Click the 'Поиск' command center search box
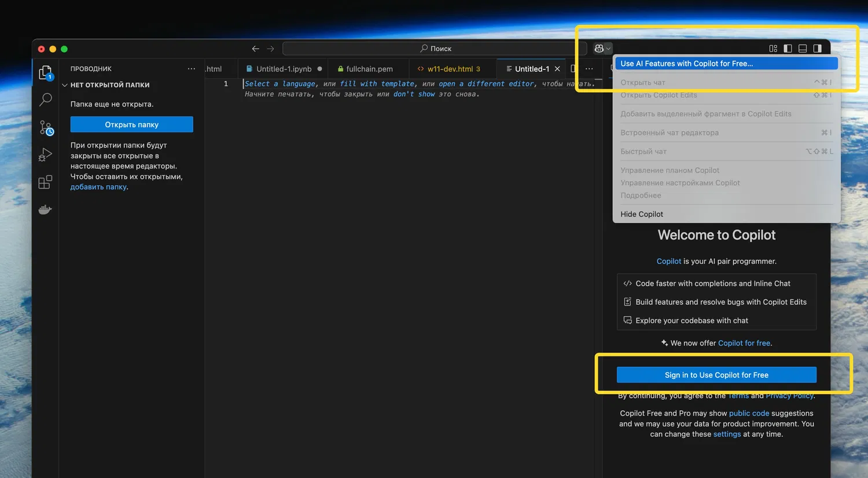This screenshot has width=868, height=478. (x=435, y=49)
